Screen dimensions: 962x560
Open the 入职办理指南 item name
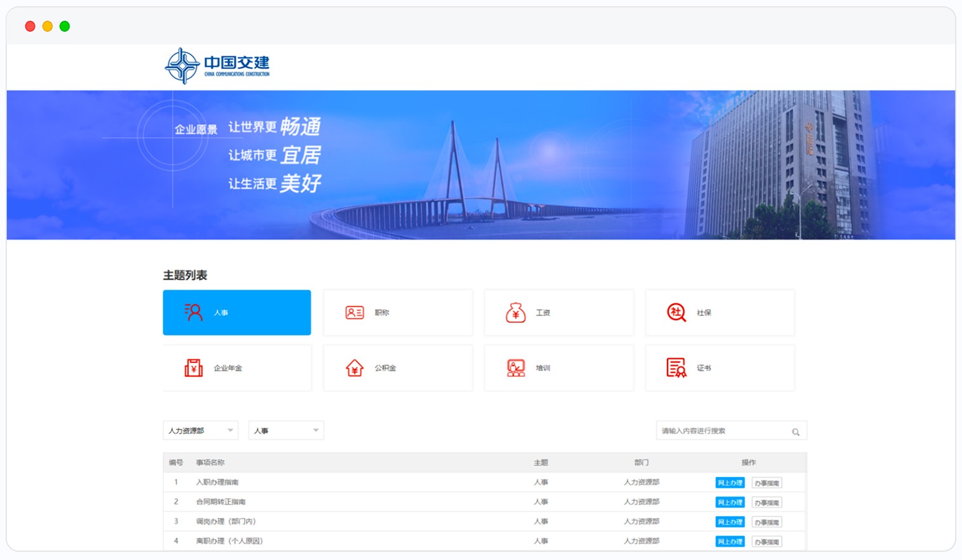pos(217,483)
